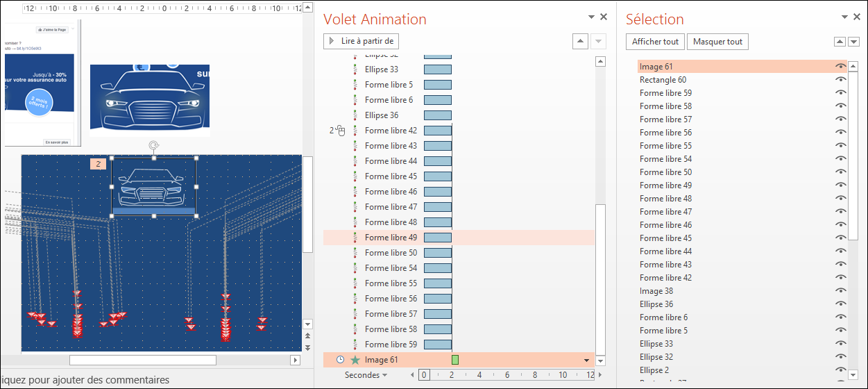Screen dimensions: 868x389
Task: Send selected object backward in Sélection pane
Action: 853,42
